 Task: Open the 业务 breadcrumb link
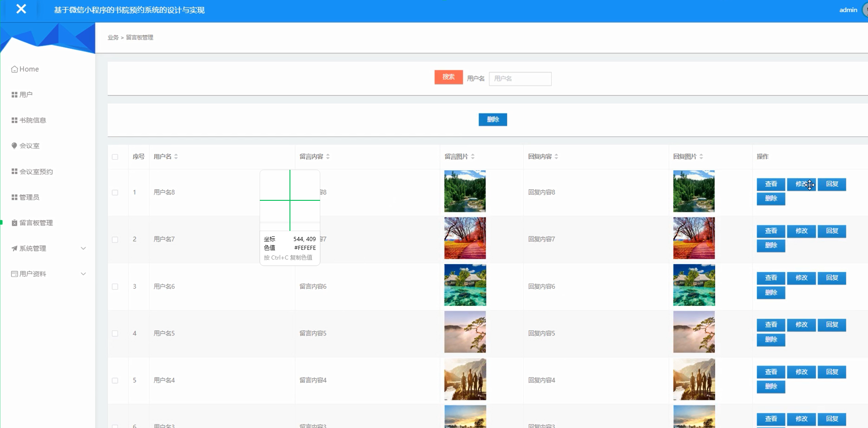tap(112, 37)
